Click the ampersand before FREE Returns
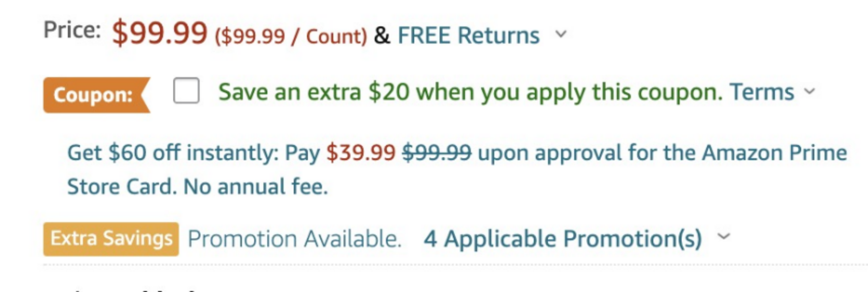This screenshot has height=292, width=868. click(x=382, y=35)
